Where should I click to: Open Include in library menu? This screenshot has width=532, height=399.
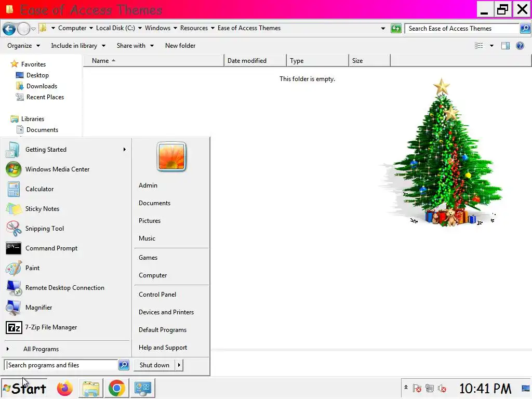[x=78, y=46]
